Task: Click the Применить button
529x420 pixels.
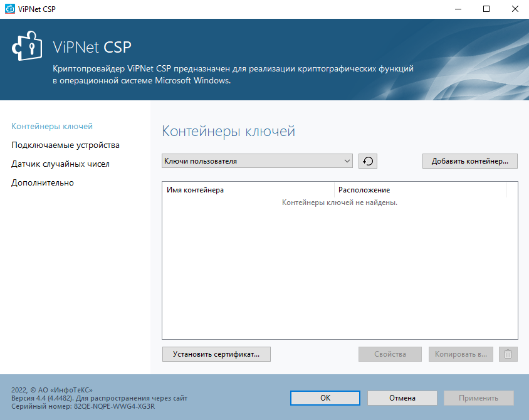Action: 479,398
